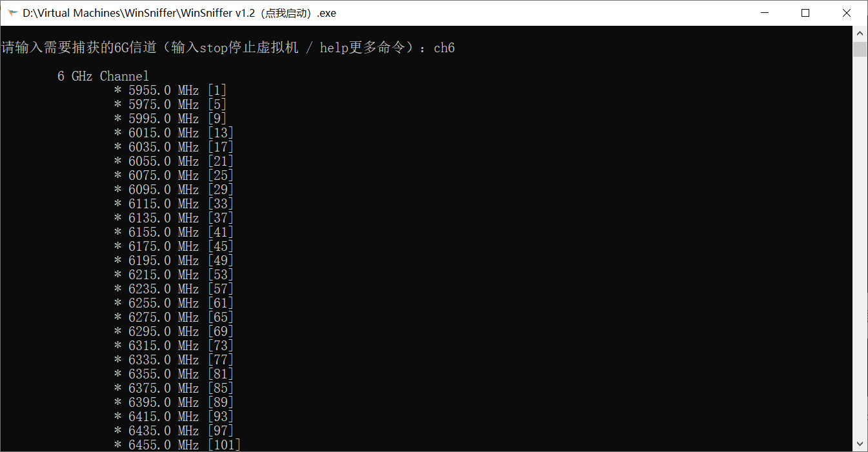
Task: Maximize the WinSniffer console window
Action: point(805,13)
